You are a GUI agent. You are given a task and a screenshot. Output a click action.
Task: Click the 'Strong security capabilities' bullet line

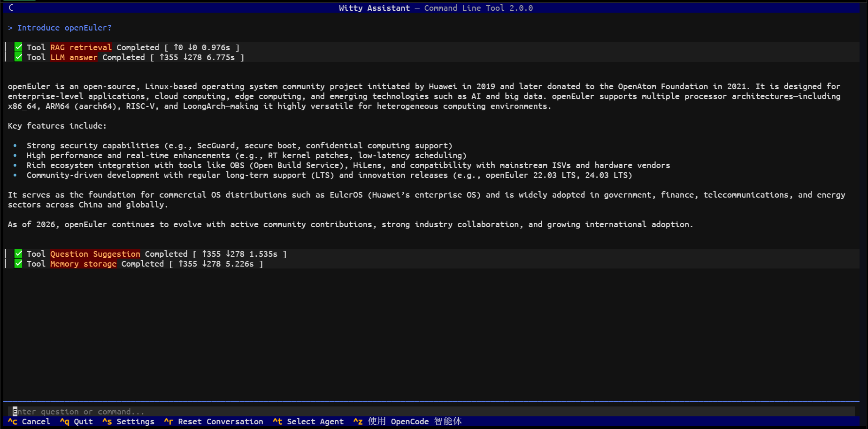[x=239, y=146]
